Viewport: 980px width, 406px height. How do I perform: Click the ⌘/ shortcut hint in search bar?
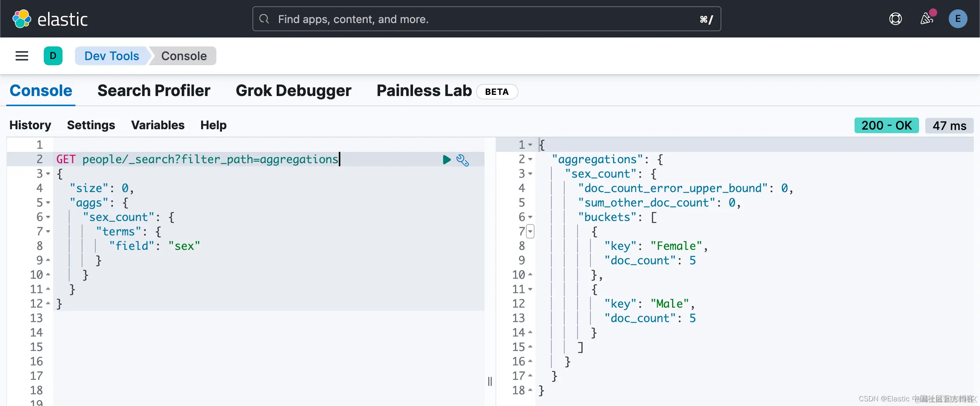click(706, 19)
